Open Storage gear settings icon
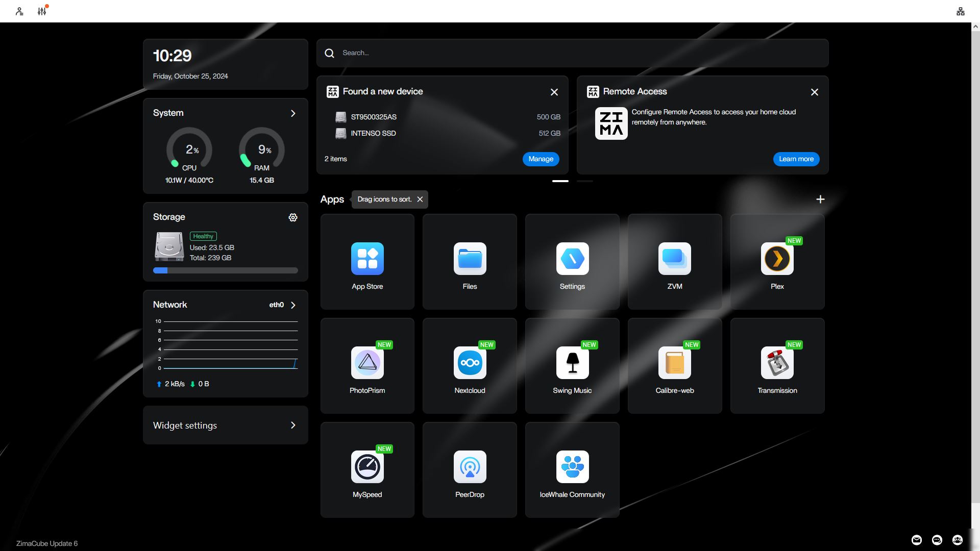Viewport: 980px width, 551px height. [x=293, y=217]
